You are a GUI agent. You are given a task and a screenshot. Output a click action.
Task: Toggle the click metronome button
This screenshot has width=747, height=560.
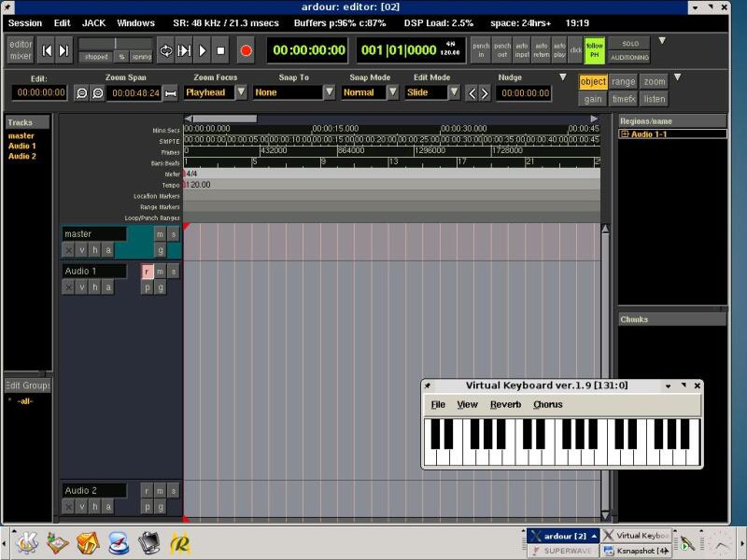pyautogui.click(x=575, y=50)
